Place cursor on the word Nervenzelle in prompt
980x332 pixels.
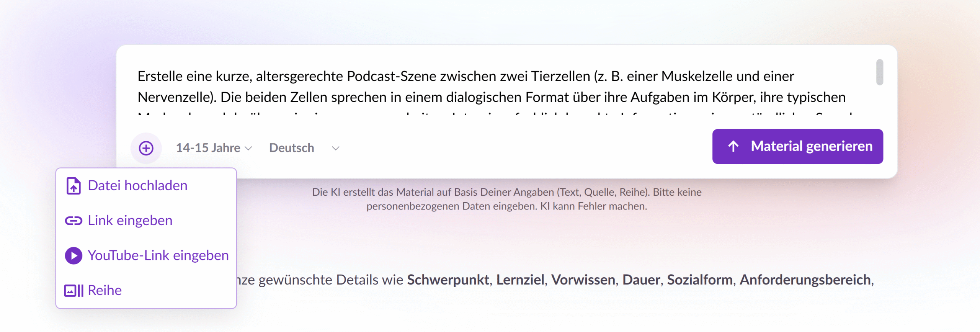(175, 97)
